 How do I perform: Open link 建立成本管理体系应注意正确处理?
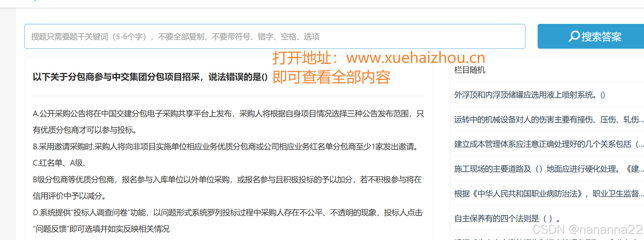pos(549,144)
